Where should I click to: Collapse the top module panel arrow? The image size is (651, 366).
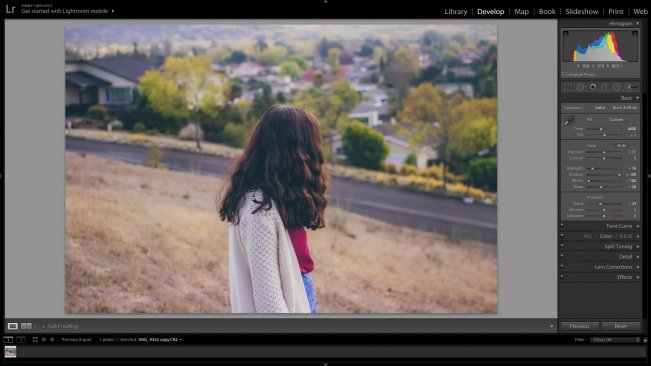(x=326, y=2)
